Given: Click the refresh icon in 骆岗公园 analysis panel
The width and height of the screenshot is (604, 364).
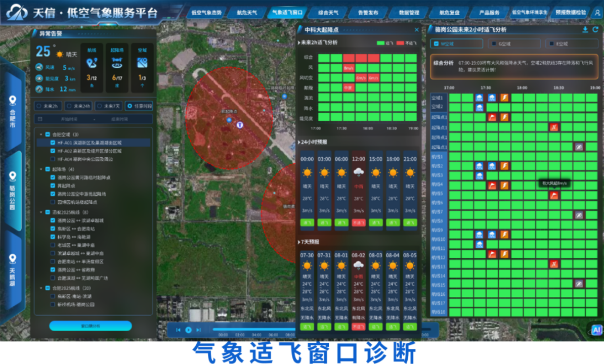Looking at the screenshot, I should point(595,30).
